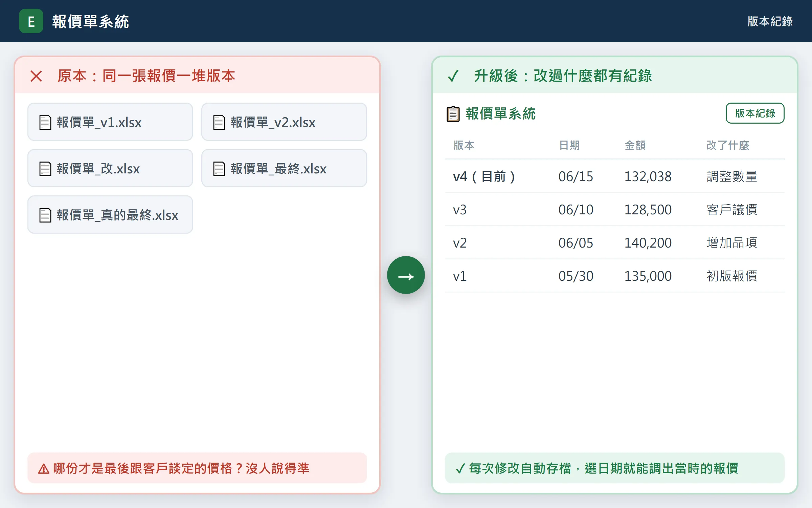Click the 客戶議價 change note
Screen dimensions: 812x508
[732, 210]
